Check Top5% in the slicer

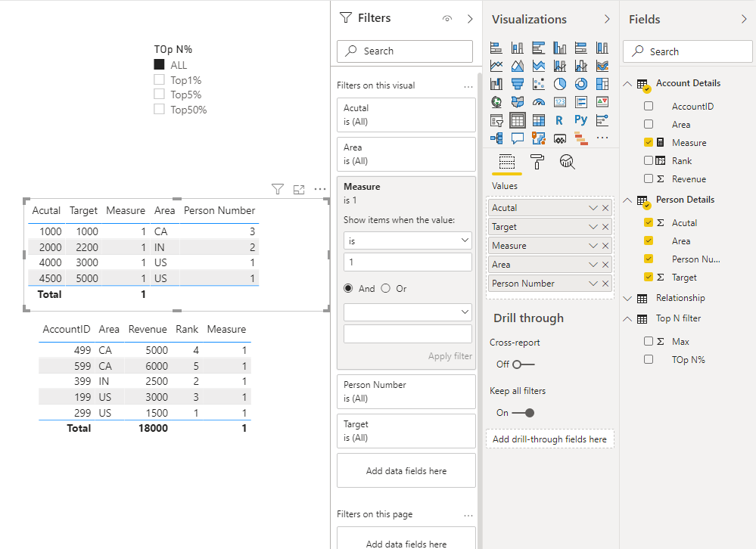(159, 94)
